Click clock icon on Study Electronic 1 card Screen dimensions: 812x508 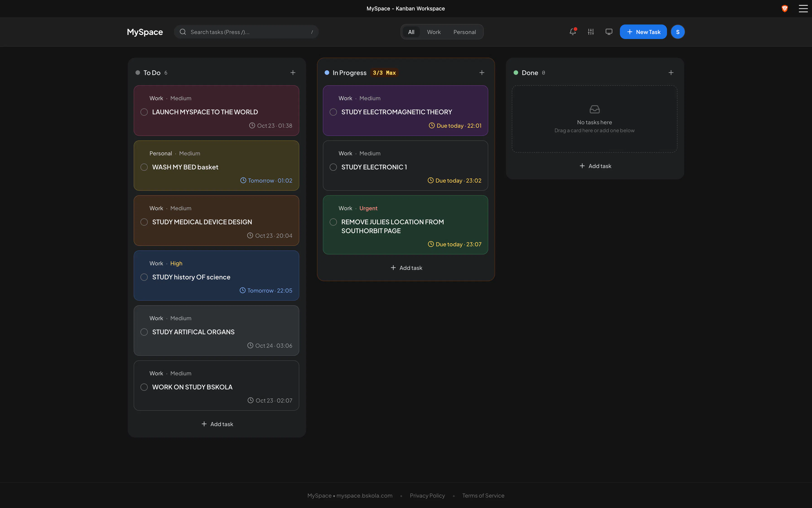pos(430,181)
